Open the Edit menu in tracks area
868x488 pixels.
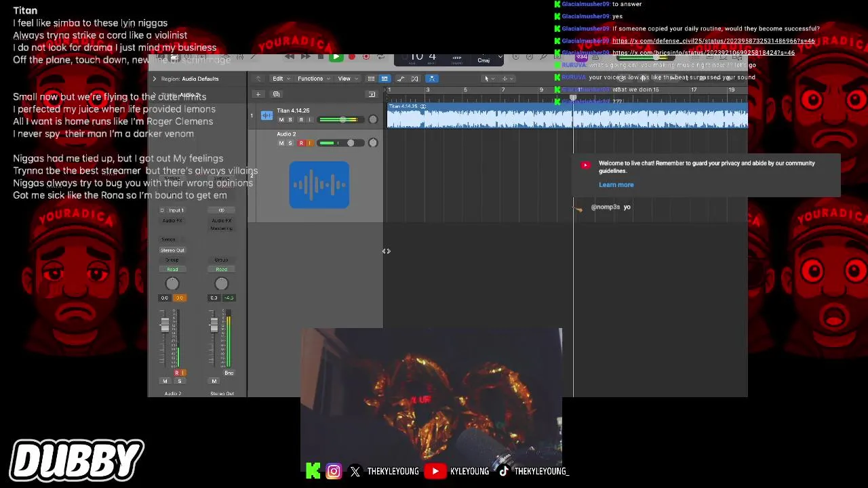[281, 79]
